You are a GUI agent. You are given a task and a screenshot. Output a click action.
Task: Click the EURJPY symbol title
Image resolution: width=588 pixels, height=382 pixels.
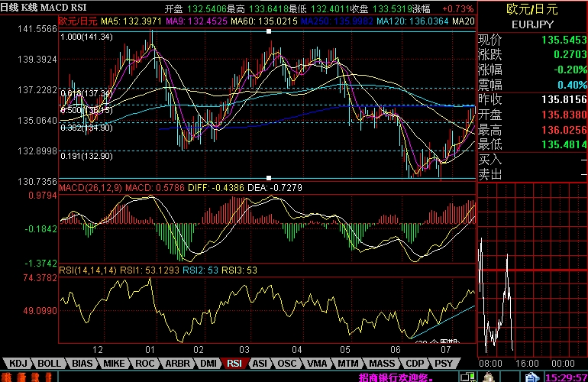coord(532,24)
